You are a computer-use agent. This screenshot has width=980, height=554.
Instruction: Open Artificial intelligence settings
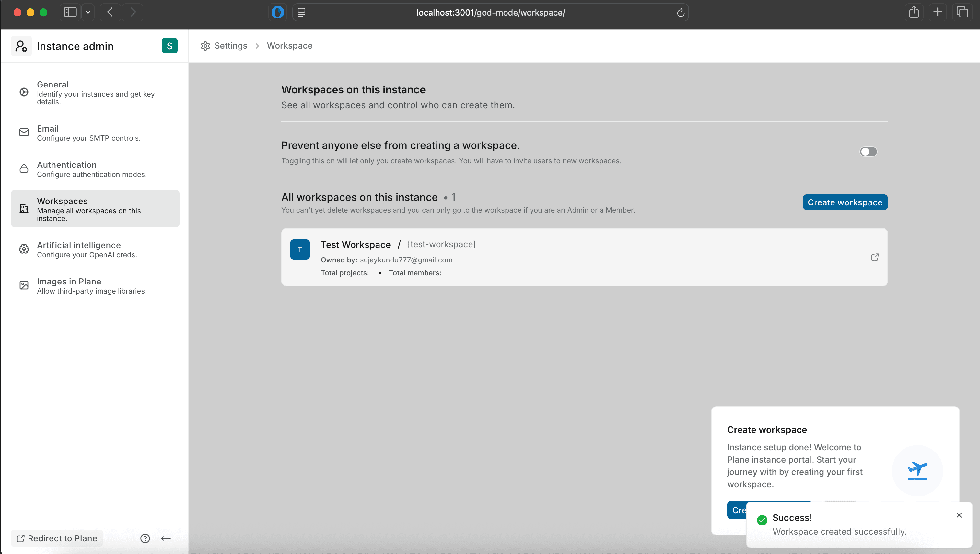95,249
